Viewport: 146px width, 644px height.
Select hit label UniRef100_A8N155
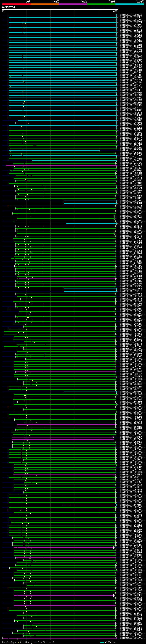[131, 180]
